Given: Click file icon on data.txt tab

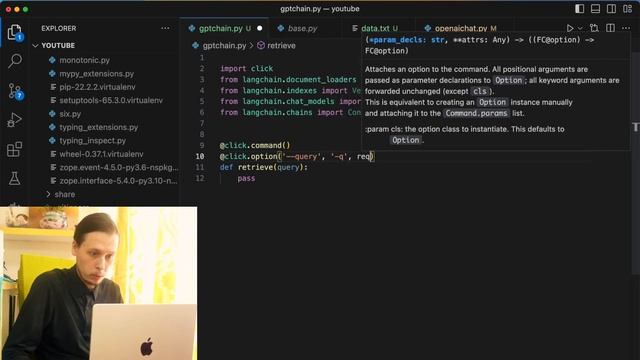Looking at the screenshot, I should 355,28.
